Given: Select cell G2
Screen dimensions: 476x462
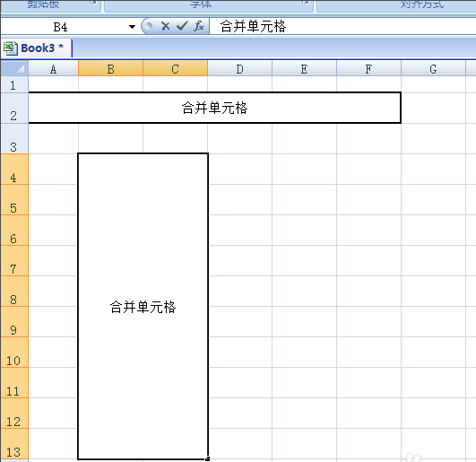Looking at the screenshot, I should (433, 108).
